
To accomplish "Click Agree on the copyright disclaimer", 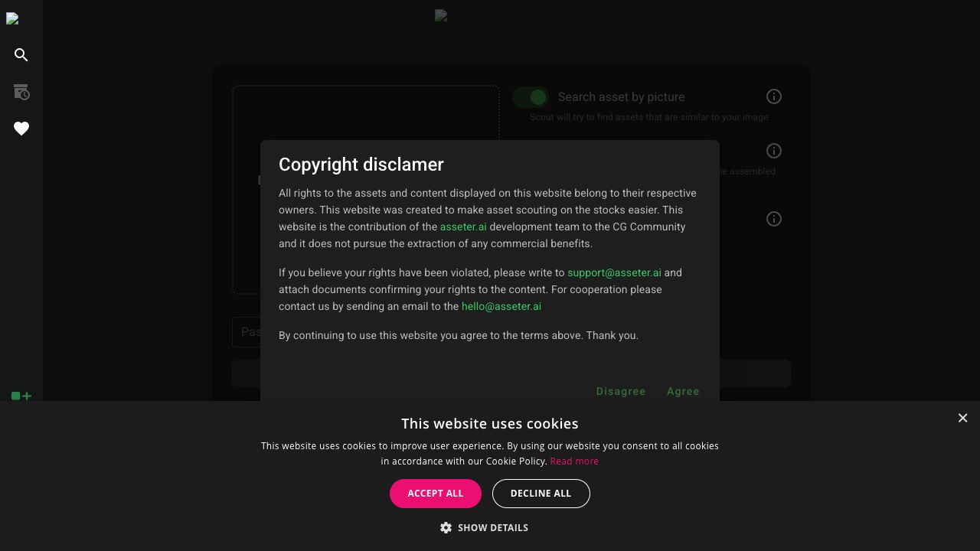I will (683, 391).
